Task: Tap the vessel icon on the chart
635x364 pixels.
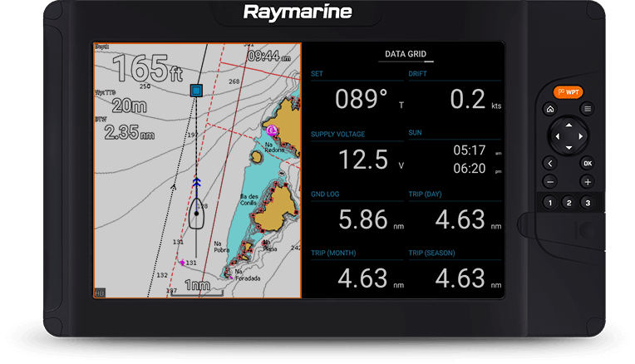Action: tap(196, 214)
